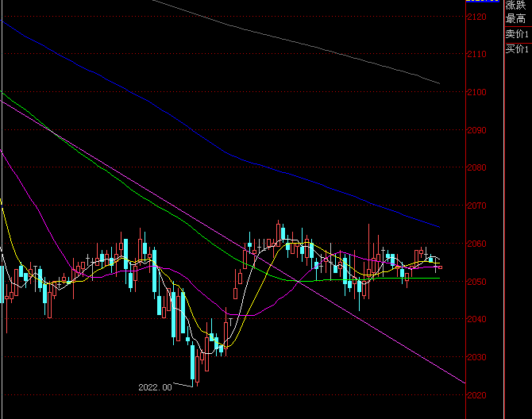This screenshot has width=532, height=419.
Task: Select the candlestick marked by the 2022.00 low
Action: [193, 363]
